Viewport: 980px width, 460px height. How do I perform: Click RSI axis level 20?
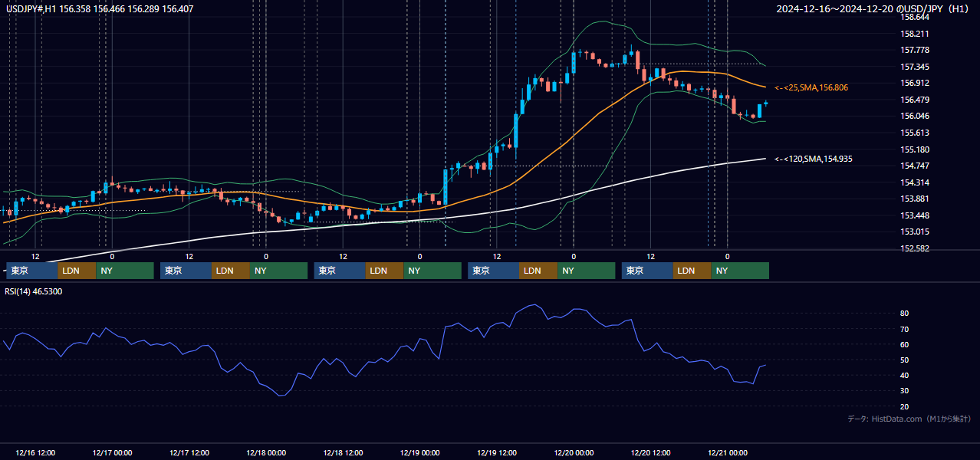point(905,406)
